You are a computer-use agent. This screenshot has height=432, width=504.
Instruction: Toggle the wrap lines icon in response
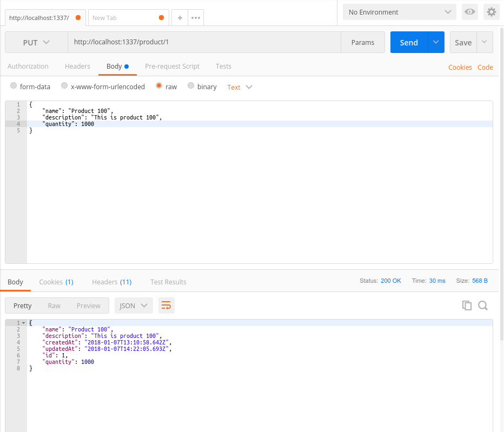click(x=167, y=305)
